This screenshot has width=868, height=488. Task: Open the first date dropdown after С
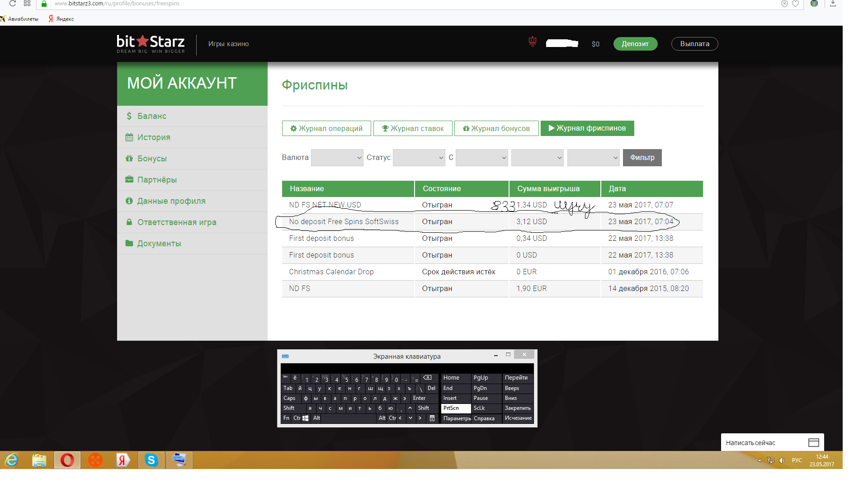(481, 158)
